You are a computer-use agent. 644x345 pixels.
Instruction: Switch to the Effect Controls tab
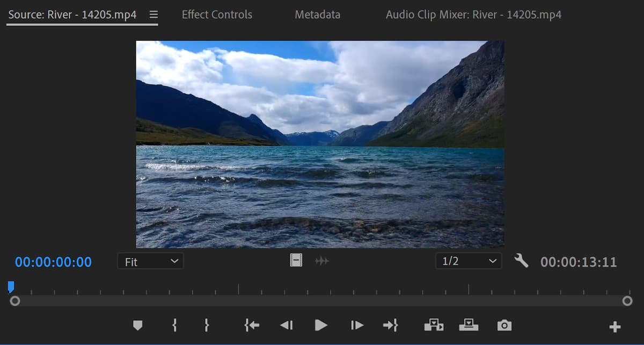[217, 15]
